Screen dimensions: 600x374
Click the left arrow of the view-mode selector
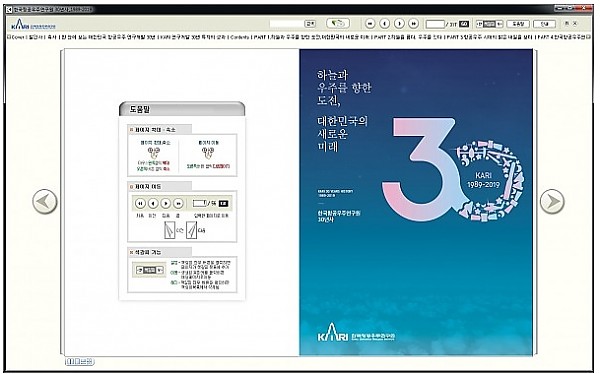479,24
